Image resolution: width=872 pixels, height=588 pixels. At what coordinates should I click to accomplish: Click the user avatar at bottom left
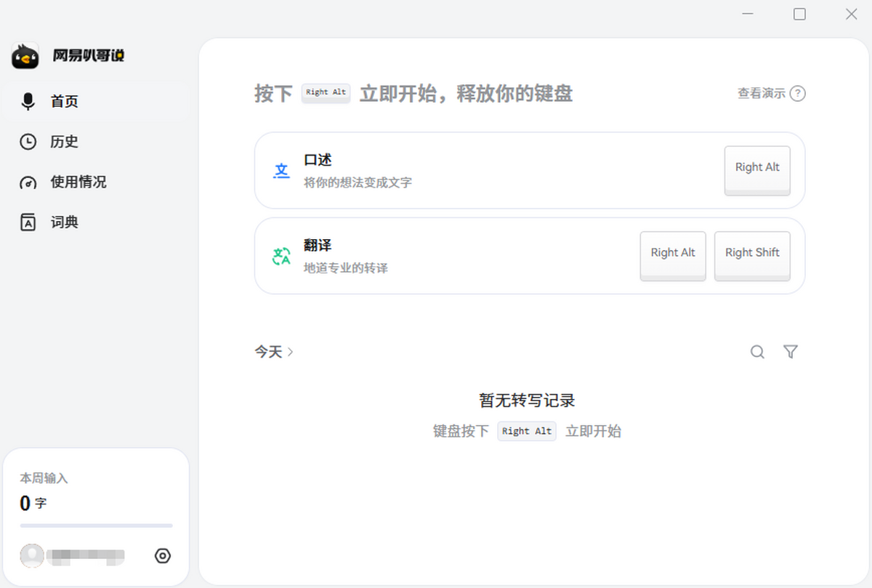point(32,556)
